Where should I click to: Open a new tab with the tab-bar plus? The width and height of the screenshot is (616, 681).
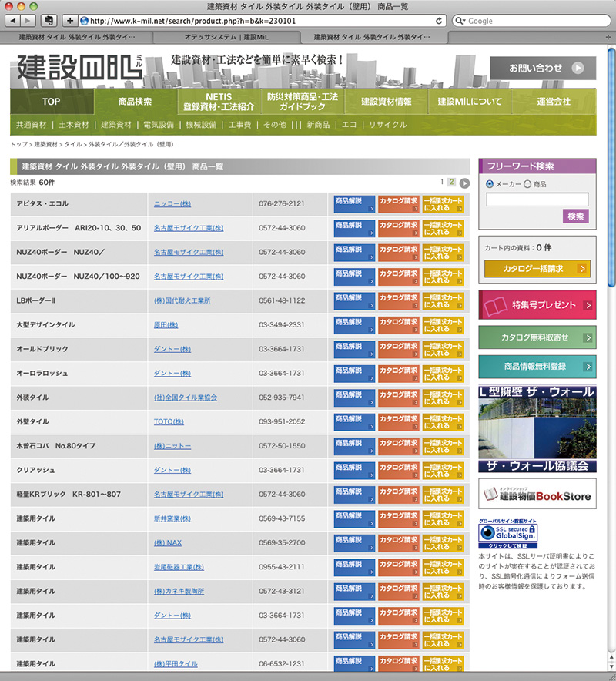608,37
